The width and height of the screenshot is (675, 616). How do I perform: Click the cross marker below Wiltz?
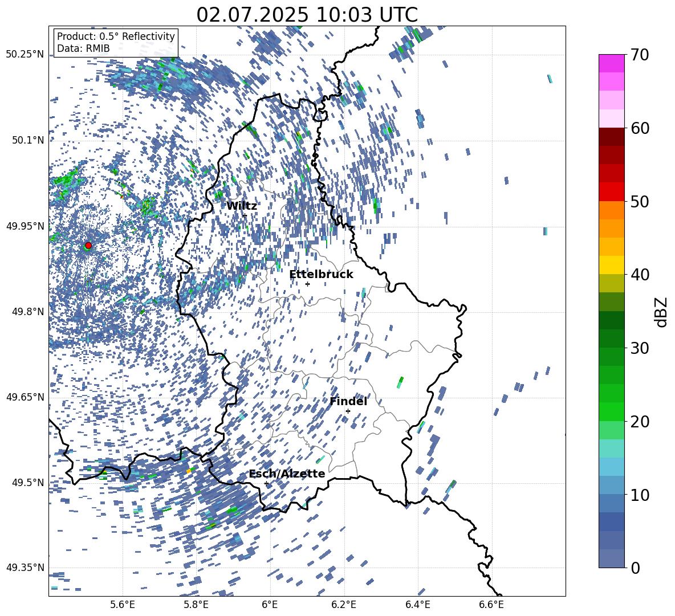tap(245, 215)
